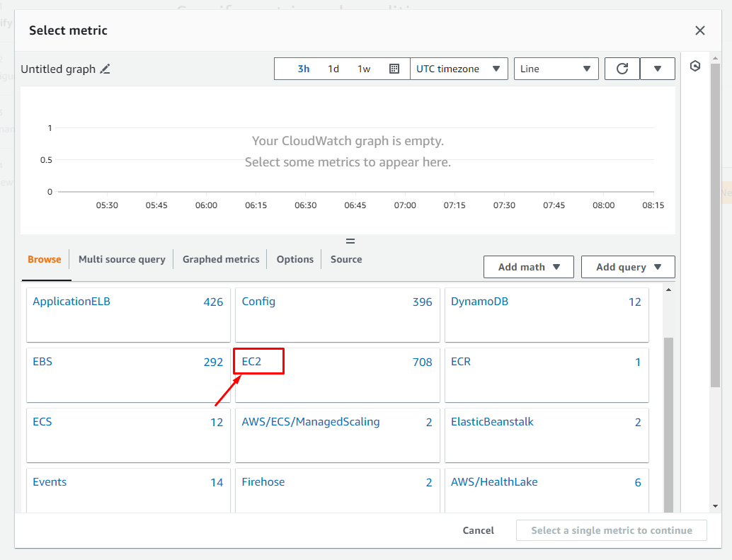The height and width of the screenshot is (560, 732).
Task: Expand the refresh options dropdown arrow
Action: pyautogui.click(x=658, y=69)
